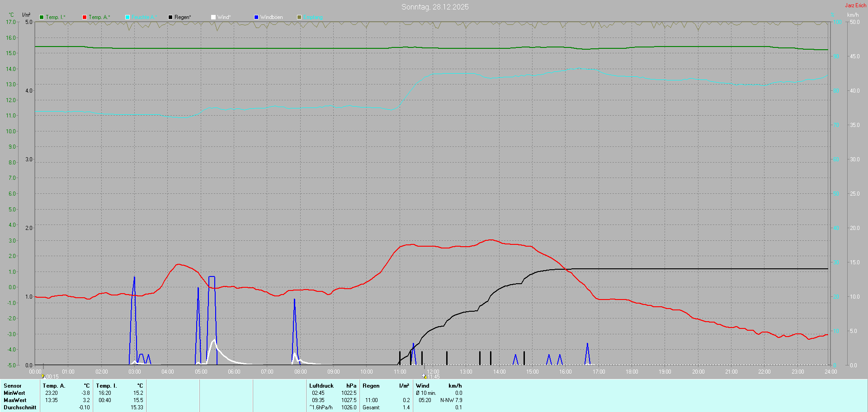Click the '17.0' temperature axis label
Viewport: 868px width, 412px height.
coord(11,22)
